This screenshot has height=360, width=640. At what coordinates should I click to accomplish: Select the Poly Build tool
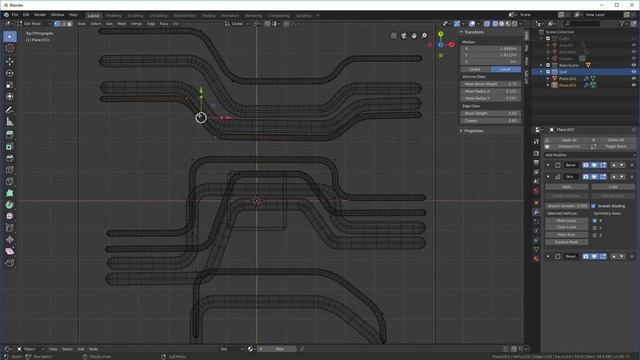point(10,193)
